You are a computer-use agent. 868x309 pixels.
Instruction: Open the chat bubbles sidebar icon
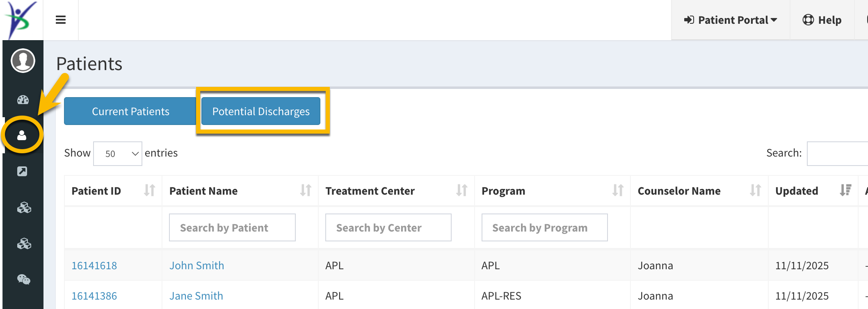24,279
